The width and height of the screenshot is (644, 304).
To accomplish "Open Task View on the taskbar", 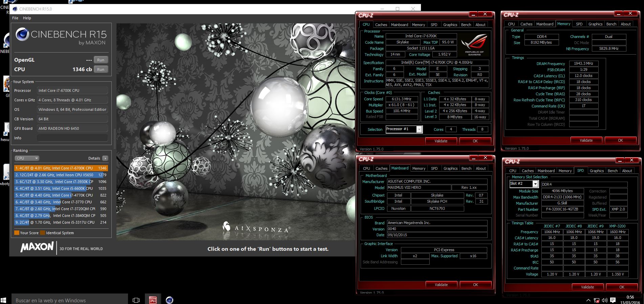I will point(136,300).
